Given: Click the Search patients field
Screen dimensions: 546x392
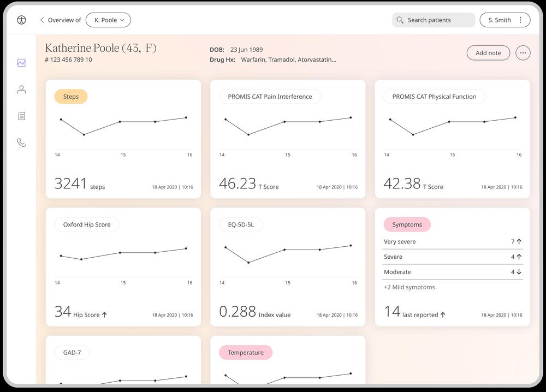Looking at the screenshot, I should (x=434, y=20).
